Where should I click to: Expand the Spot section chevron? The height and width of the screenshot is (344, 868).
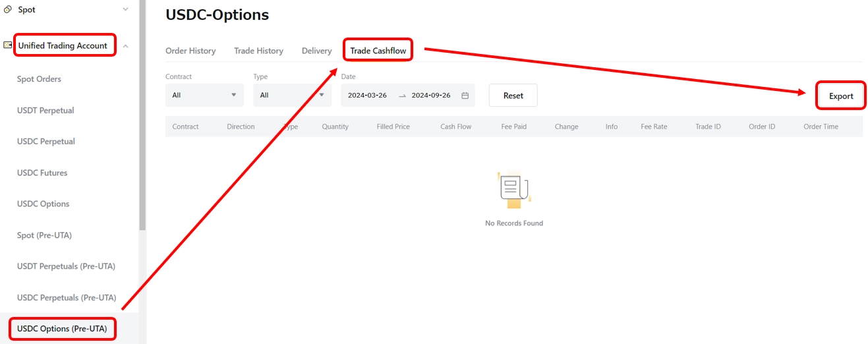[x=126, y=10]
